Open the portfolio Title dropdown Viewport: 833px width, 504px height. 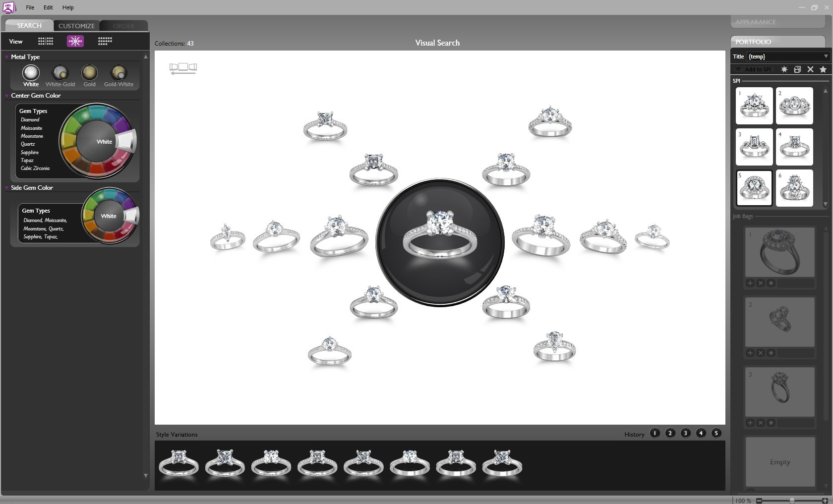826,56
